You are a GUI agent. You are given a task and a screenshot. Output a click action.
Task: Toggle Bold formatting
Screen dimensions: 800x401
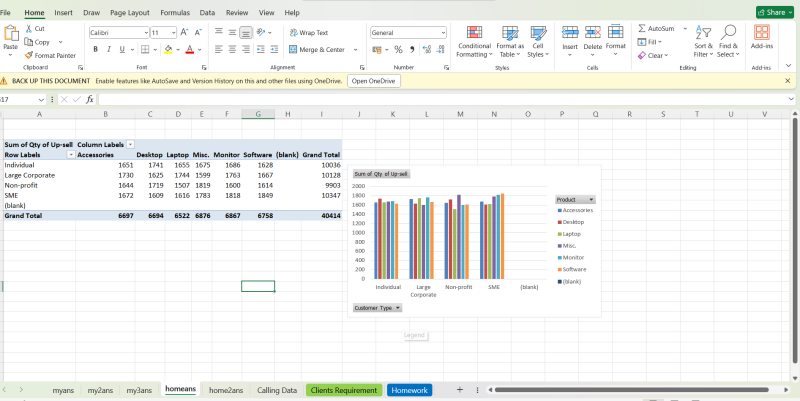point(94,49)
